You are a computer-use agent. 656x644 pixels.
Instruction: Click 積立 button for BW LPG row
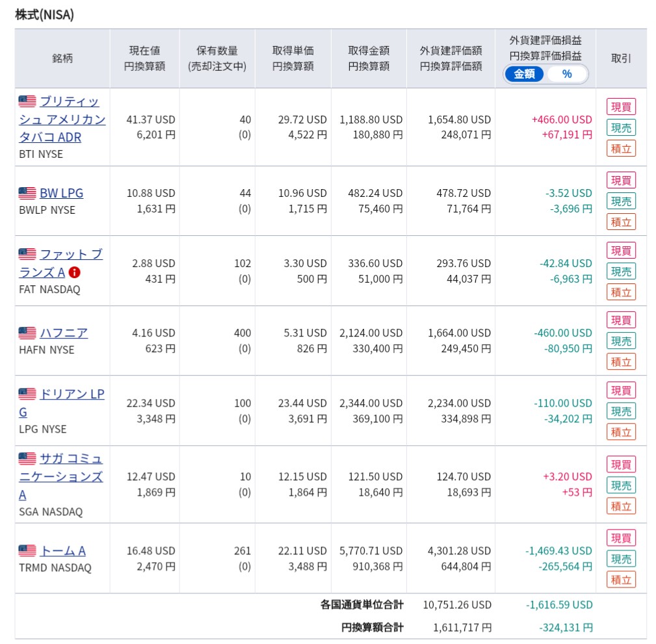(x=621, y=222)
